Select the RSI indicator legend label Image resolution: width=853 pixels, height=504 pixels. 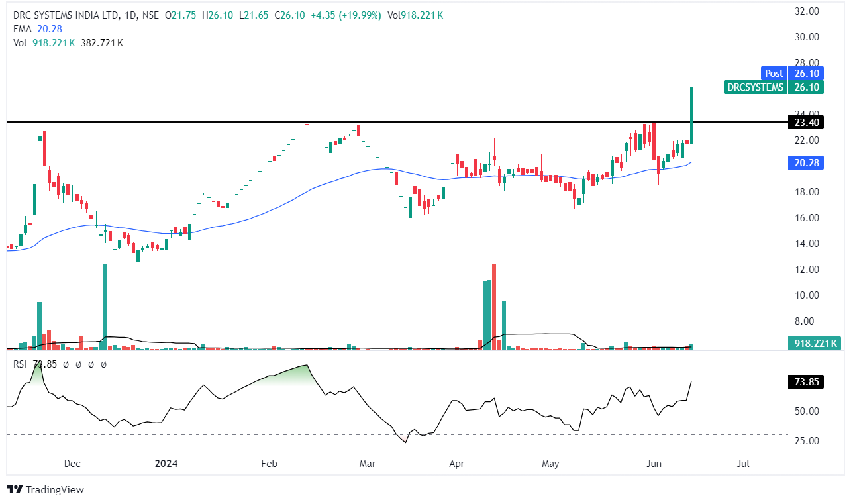pos(21,364)
